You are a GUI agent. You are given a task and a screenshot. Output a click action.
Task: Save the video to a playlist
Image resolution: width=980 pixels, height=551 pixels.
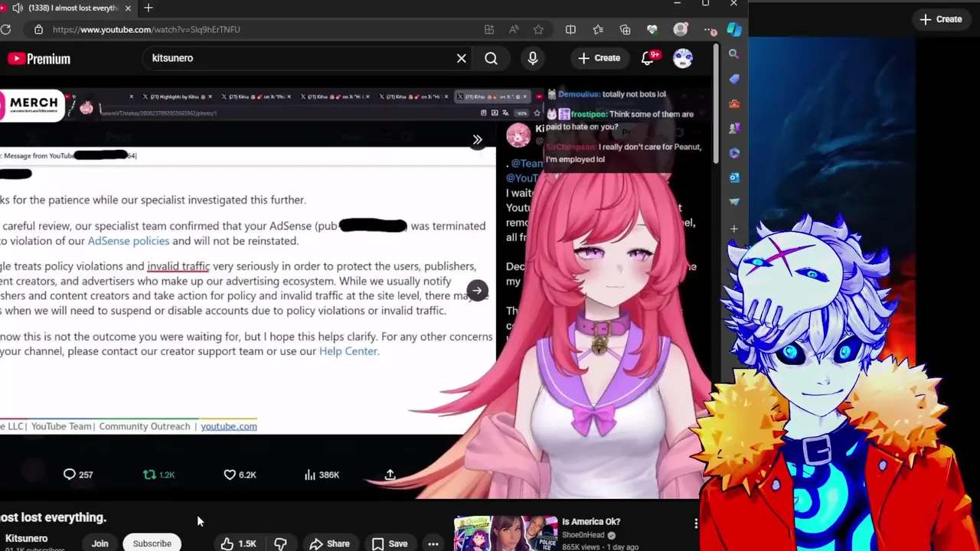[x=390, y=543]
